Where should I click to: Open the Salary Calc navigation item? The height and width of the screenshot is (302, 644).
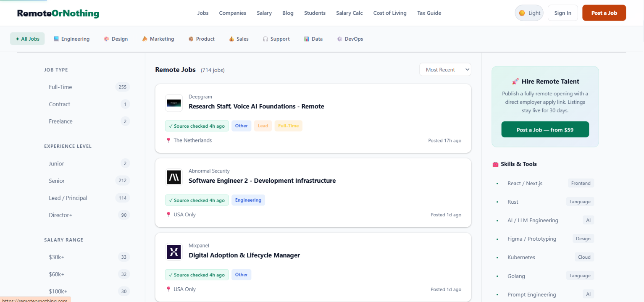pos(350,13)
